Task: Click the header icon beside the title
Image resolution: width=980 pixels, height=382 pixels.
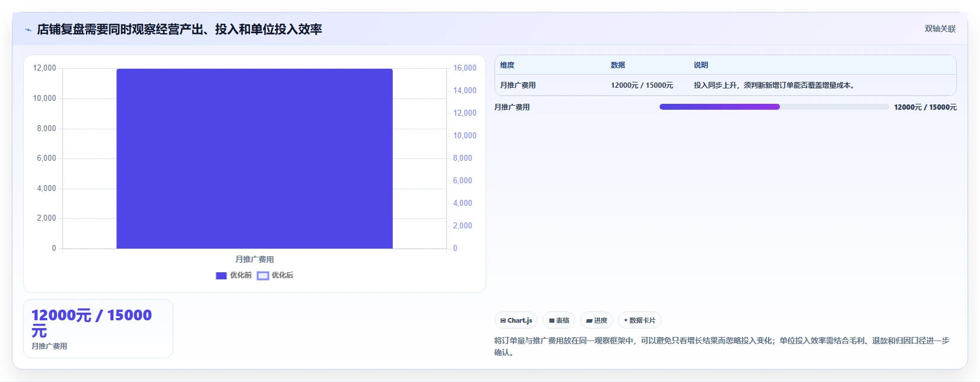Action: 28,30
